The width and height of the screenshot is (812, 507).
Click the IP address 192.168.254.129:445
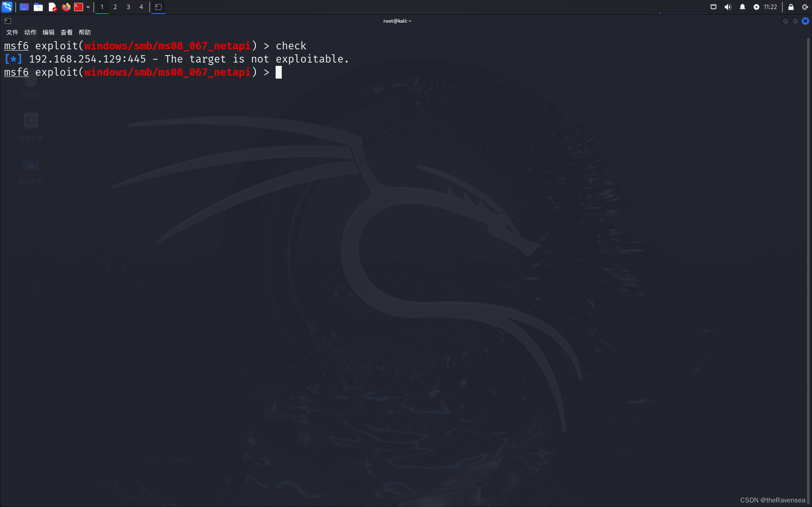[x=88, y=59]
